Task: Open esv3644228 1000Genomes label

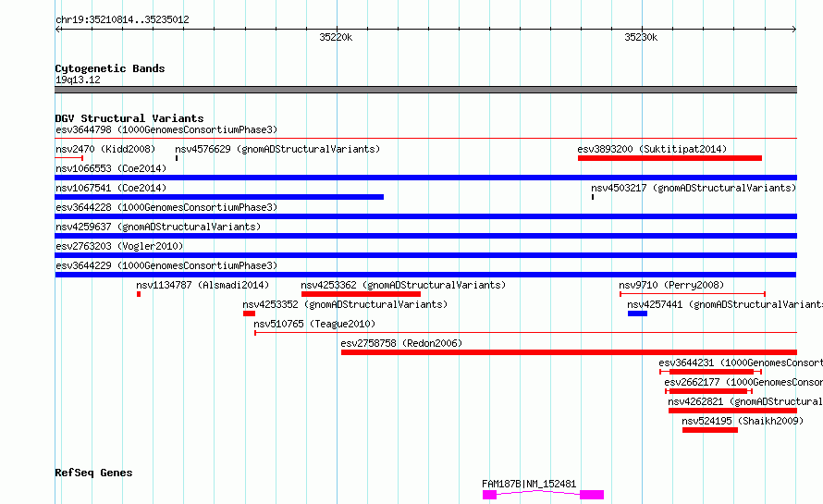Action: [x=166, y=207]
